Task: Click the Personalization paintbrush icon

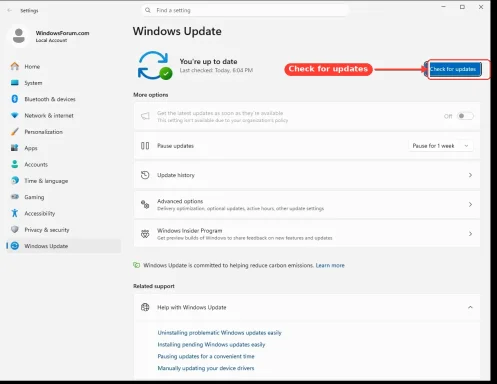Action: point(15,132)
